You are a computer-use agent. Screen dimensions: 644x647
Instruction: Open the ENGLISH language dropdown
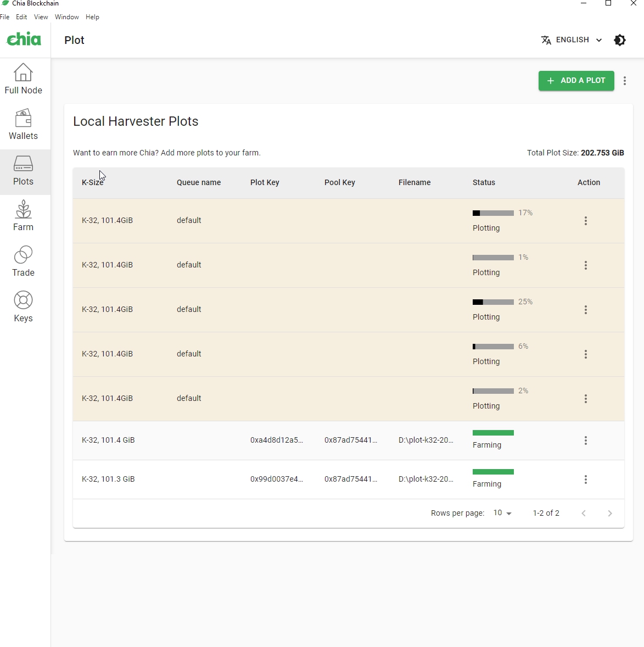pyautogui.click(x=572, y=40)
